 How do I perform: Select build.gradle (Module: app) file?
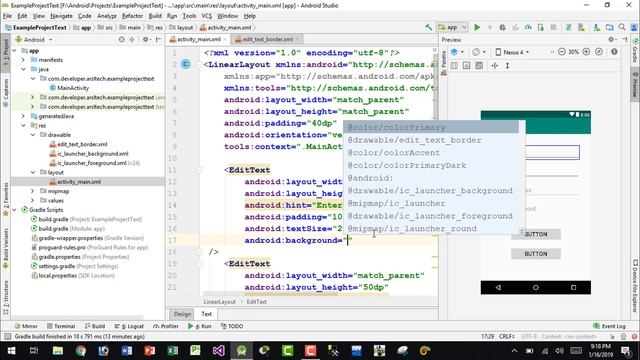tap(68, 229)
